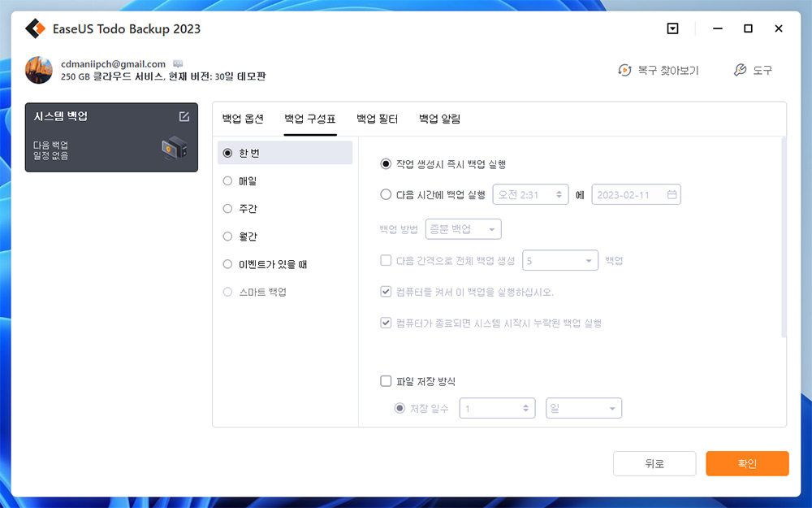
Task: Open the title bar dropdown menu icon
Action: (672, 28)
